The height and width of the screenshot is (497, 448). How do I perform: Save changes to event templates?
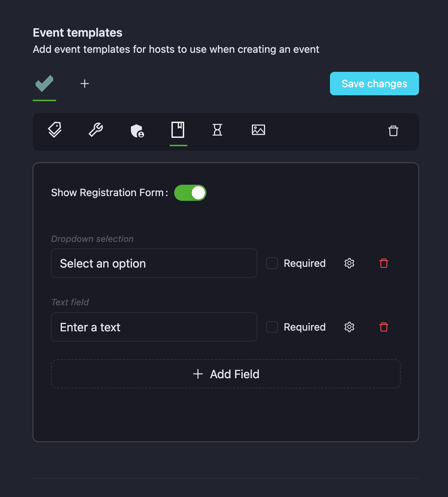[x=374, y=84]
